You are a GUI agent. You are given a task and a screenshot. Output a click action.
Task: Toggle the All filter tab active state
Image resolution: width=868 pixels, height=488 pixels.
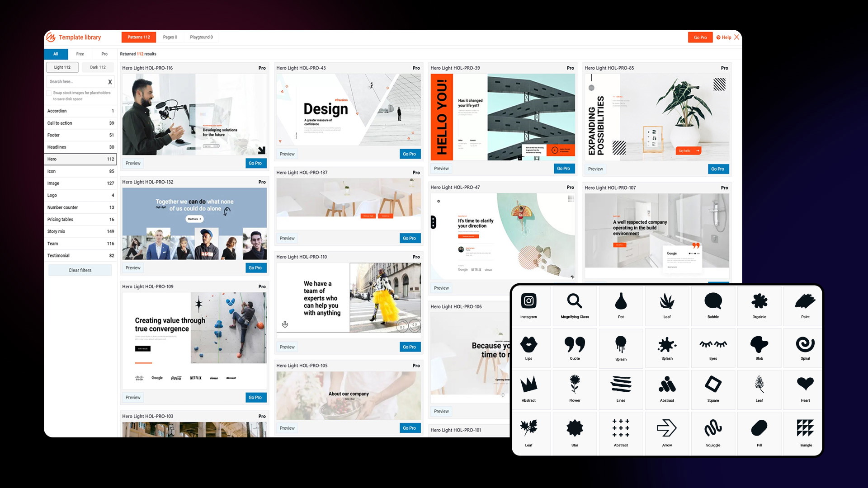point(56,54)
